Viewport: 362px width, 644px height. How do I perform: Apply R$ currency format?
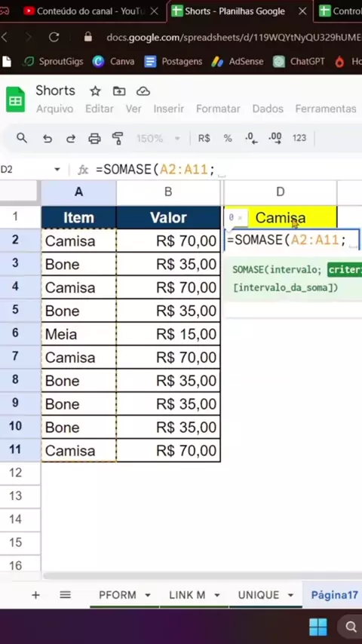[x=204, y=139]
